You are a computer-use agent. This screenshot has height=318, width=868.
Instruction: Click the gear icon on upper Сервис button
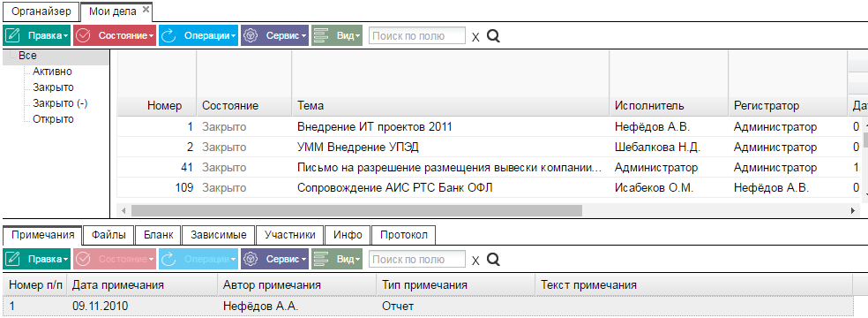(x=251, y=35)
